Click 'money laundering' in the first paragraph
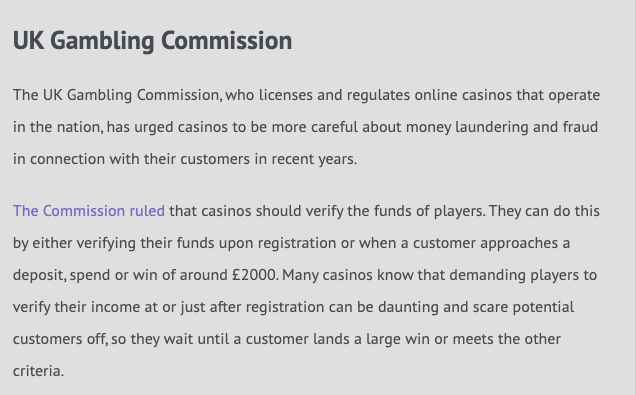 click(467, 127)
